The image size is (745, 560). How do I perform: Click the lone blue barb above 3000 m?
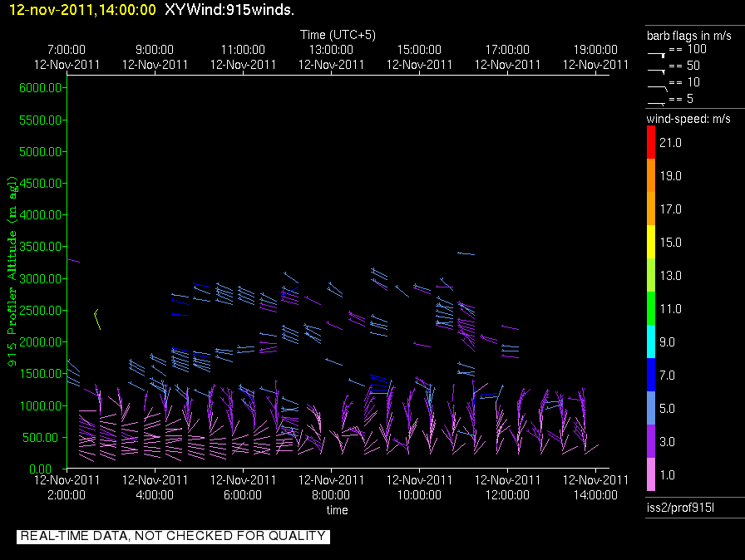pyautogui.click(x=466, y=253)
